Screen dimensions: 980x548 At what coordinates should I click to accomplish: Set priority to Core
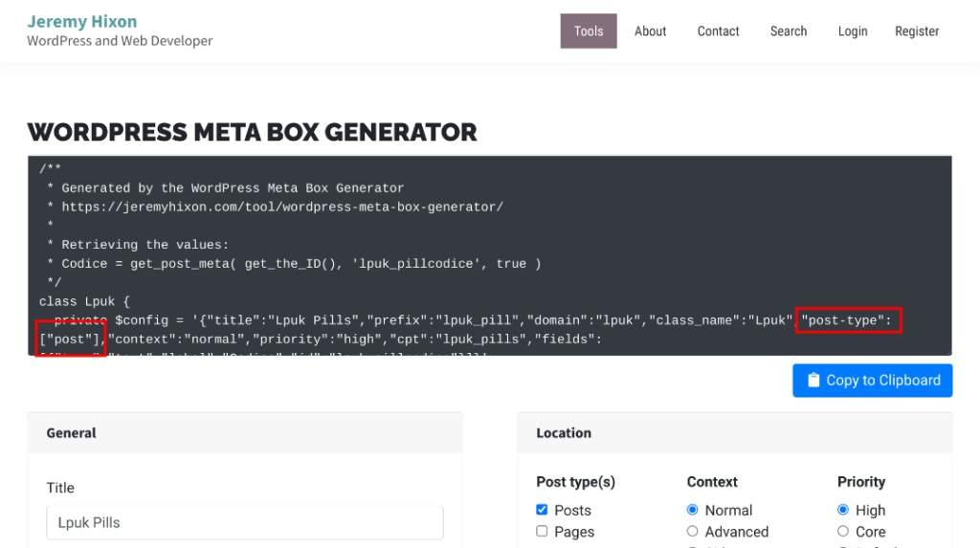coord(843,531)
